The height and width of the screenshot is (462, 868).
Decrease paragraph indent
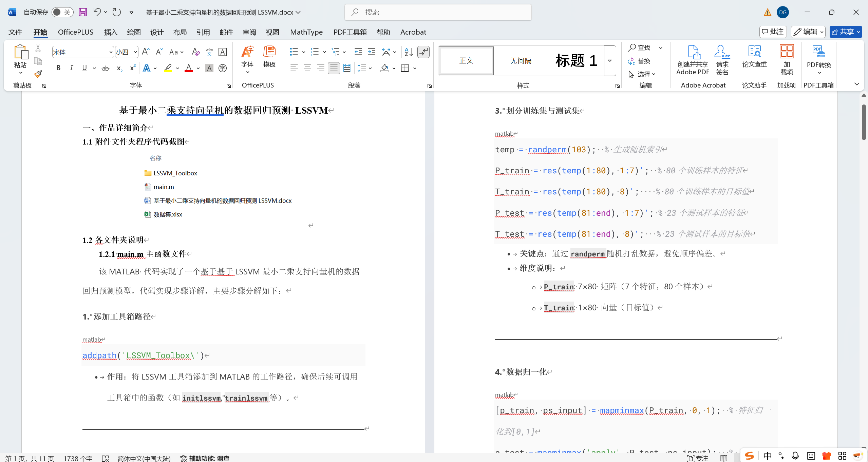click(358, 52)
